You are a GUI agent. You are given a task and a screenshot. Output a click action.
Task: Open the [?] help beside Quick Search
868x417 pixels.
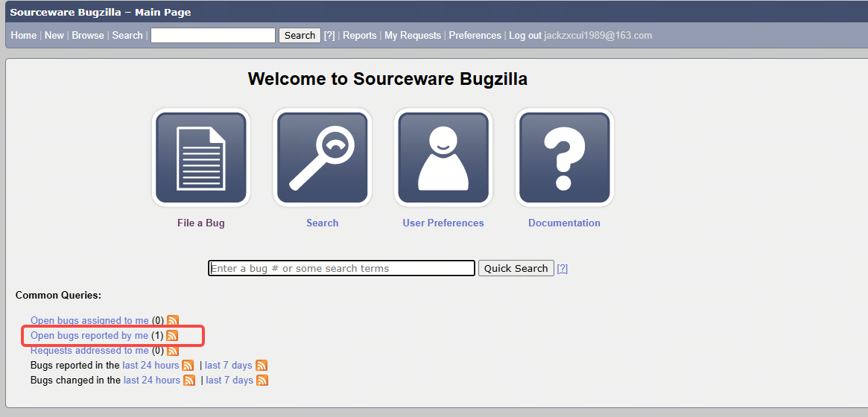point(563,268)
